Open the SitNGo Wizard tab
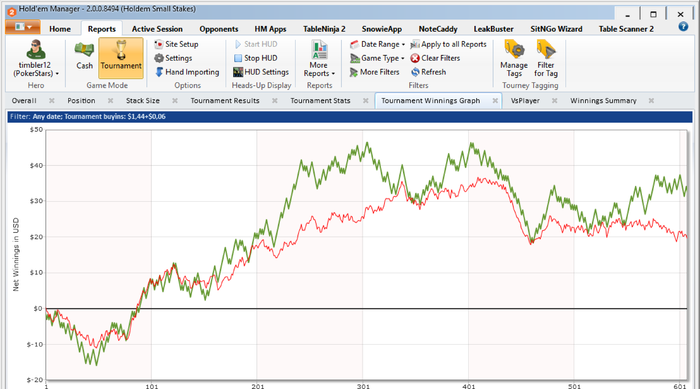The image size is (700, 389). pos(556,29)
